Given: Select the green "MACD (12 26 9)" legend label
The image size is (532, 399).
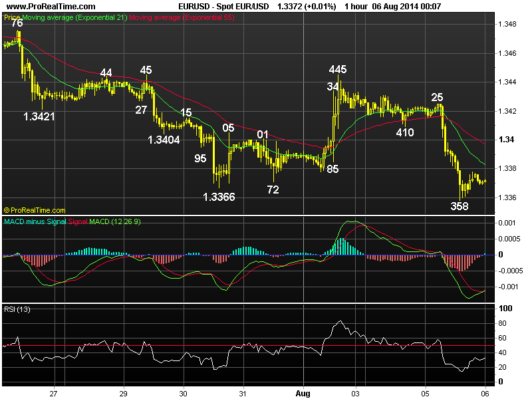Looking at the screenshot, I should click(114, 221).
